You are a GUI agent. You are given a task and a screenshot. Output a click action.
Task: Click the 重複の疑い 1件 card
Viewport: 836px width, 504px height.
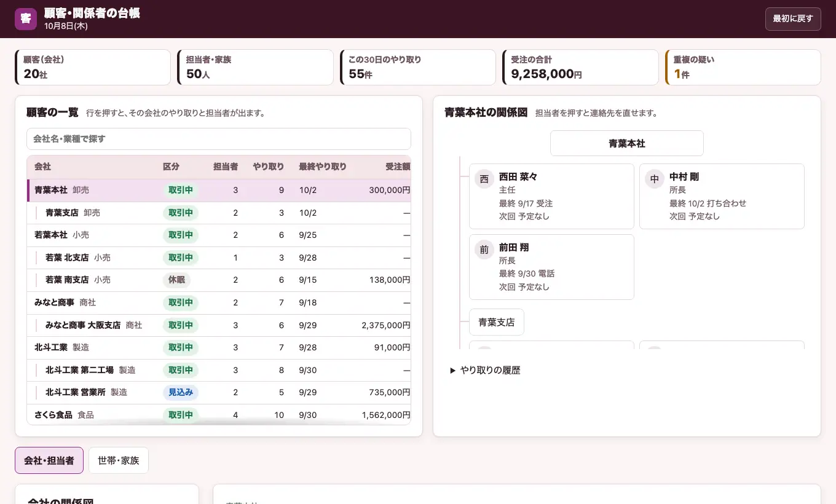coord(743,67)
